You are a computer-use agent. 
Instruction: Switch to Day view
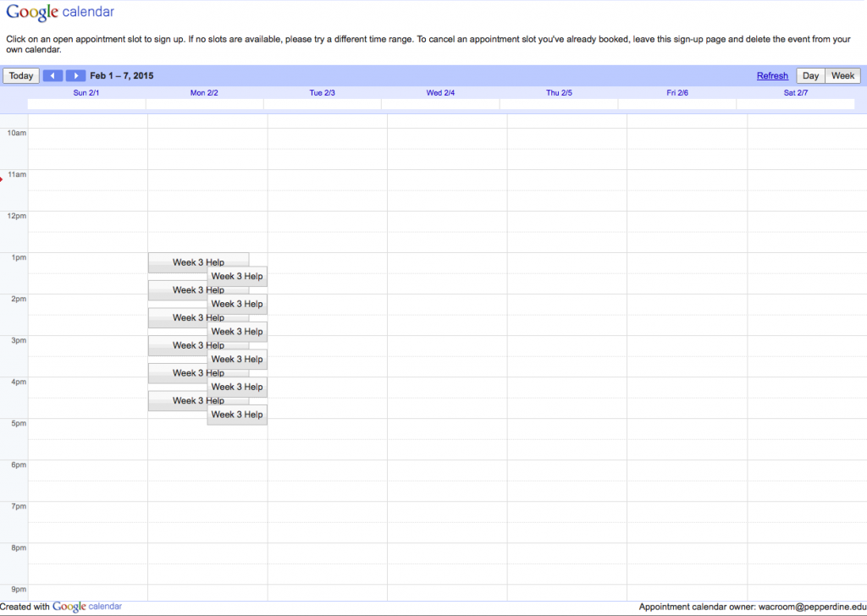tap(810, 75)
